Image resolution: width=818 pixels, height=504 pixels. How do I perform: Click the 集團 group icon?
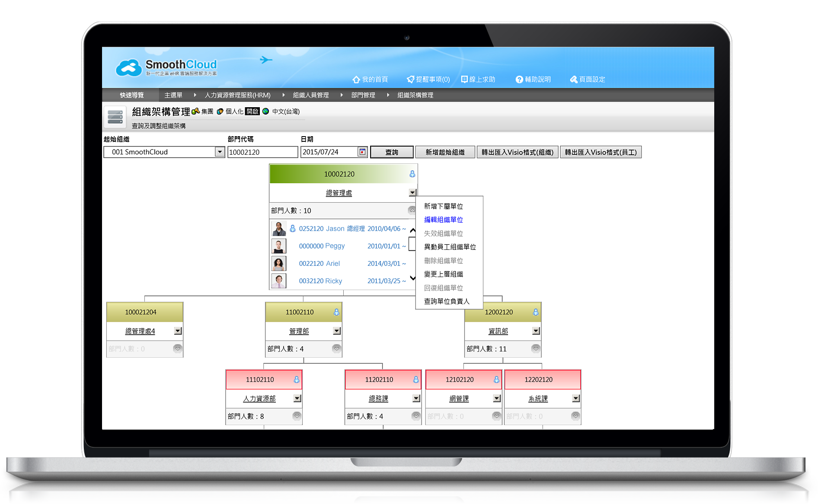click(x=195, y=112)
